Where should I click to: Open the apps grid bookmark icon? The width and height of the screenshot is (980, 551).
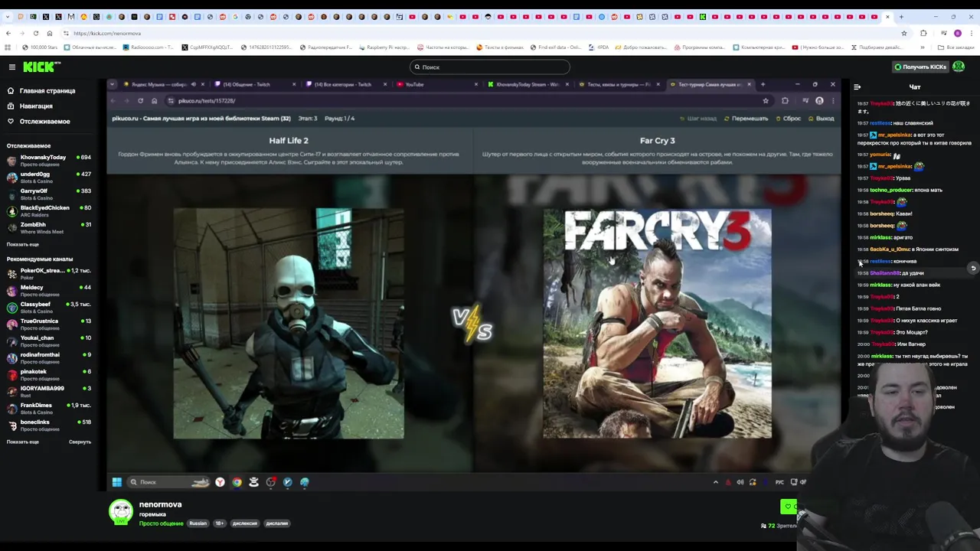pyautogui.click(x=8, y=47)
